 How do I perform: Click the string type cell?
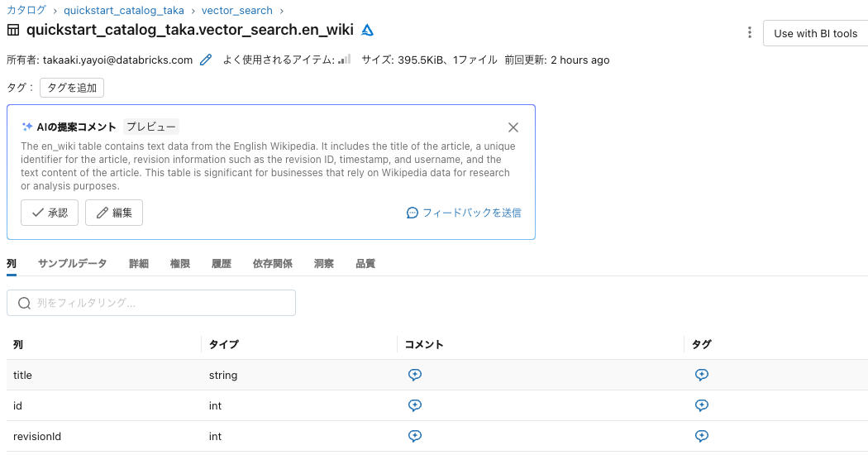pyautogui.click(x=223, y=376)
